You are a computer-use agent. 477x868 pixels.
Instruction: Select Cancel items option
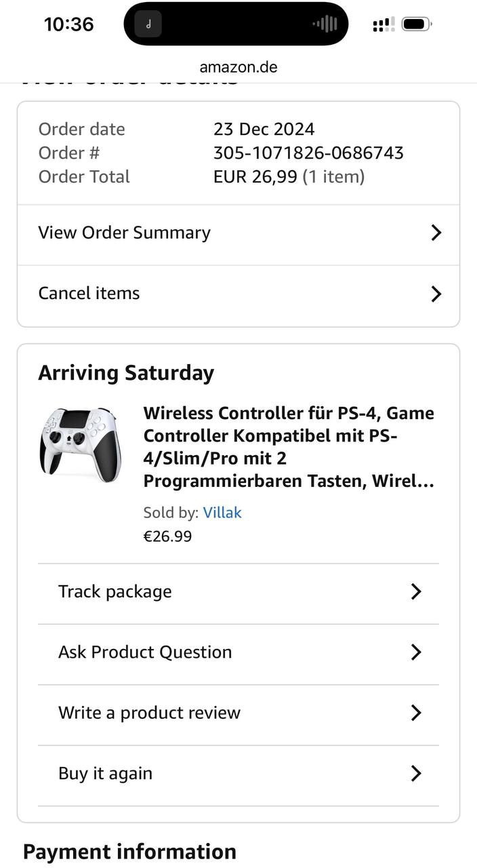pos(89,294)
